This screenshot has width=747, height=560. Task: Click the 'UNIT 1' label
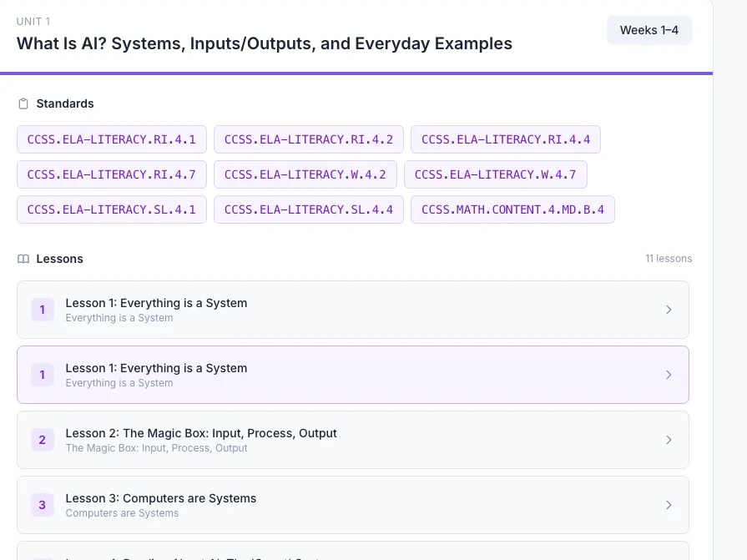(x=33, y=22)
